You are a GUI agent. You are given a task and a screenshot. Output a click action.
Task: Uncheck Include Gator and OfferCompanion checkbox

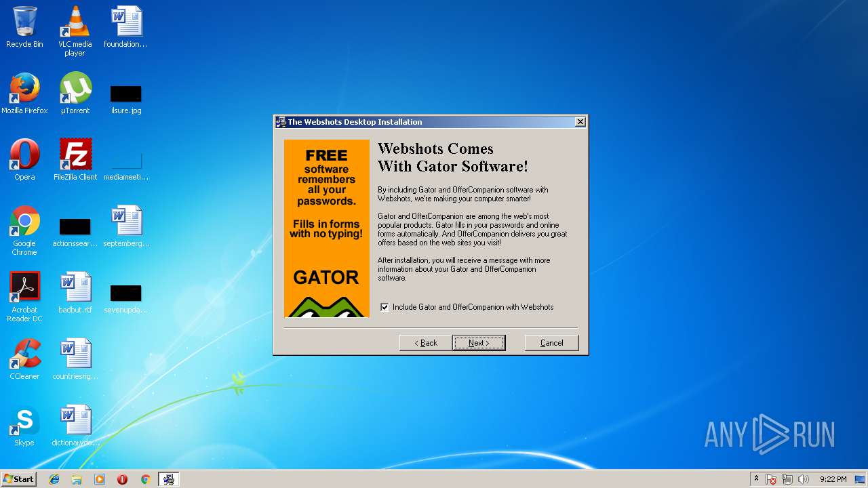[x=384, y=307]
